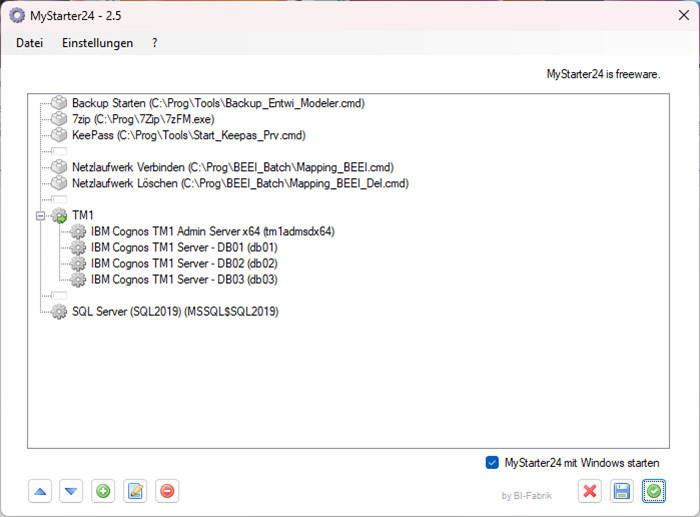The height and width of the screenshot is (517, 700).
Task: Close the MyStarter24 window
Action: (x=683, y=15)
